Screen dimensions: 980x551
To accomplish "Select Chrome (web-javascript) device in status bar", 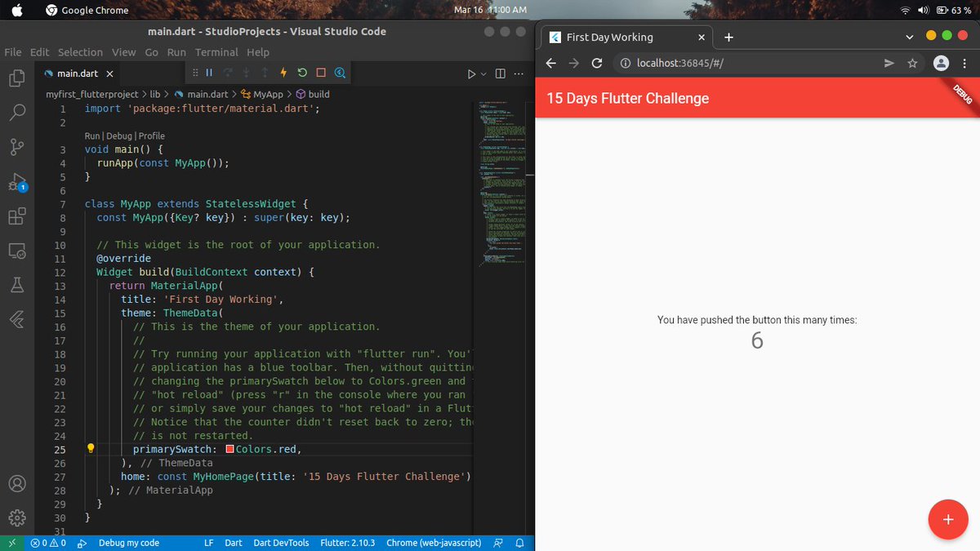I will coord(434,543).
